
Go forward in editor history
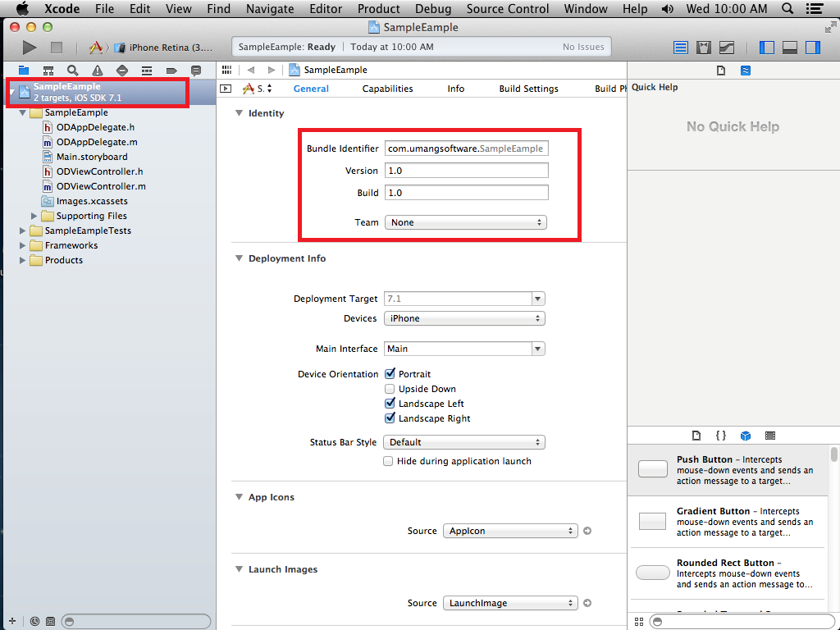pyautogui.click(x=271, y=70)
